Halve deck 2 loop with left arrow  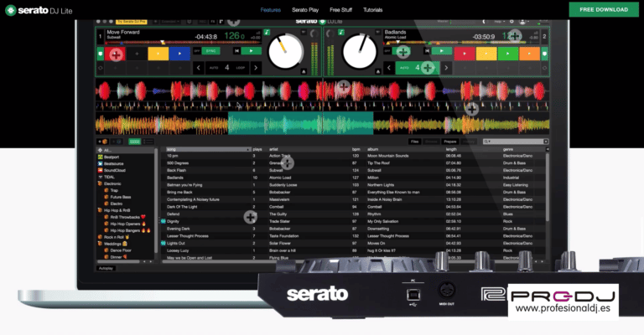pyautogui.click(x=389, y=68)
